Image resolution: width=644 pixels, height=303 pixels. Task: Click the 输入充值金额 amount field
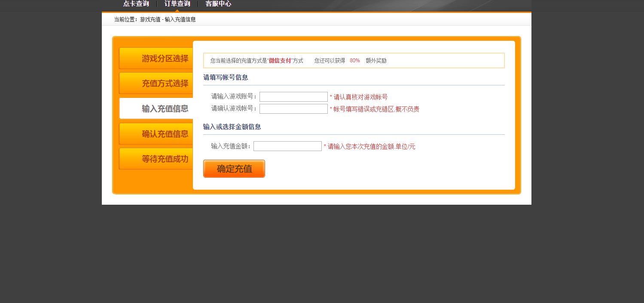click(287, 146)
